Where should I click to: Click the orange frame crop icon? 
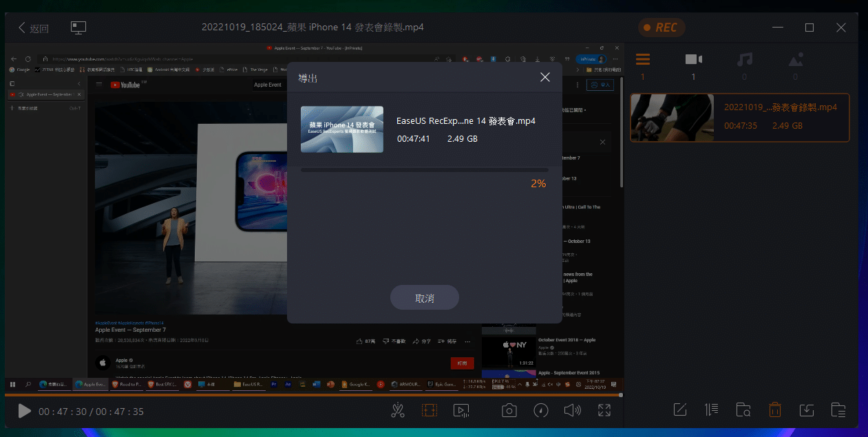429,411
